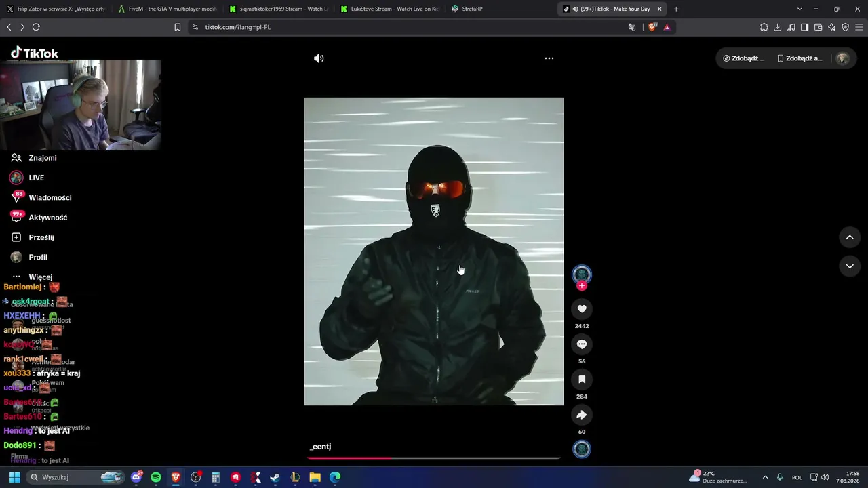Open the tab search dropdown arrow

tap(800, 9)
